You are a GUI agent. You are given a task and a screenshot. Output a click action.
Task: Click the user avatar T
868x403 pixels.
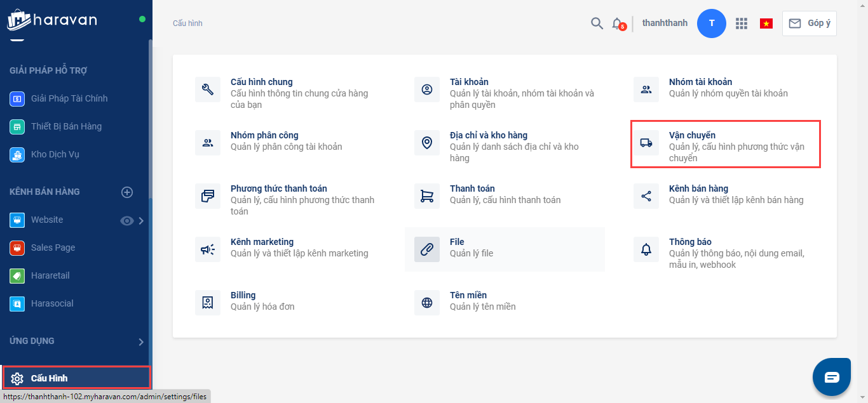point(712,23)
